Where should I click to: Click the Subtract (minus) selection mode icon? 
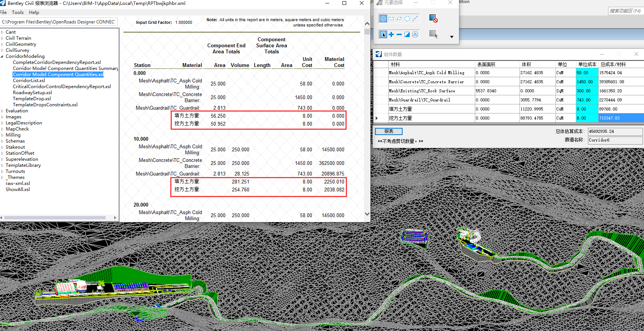coord(399,34)
